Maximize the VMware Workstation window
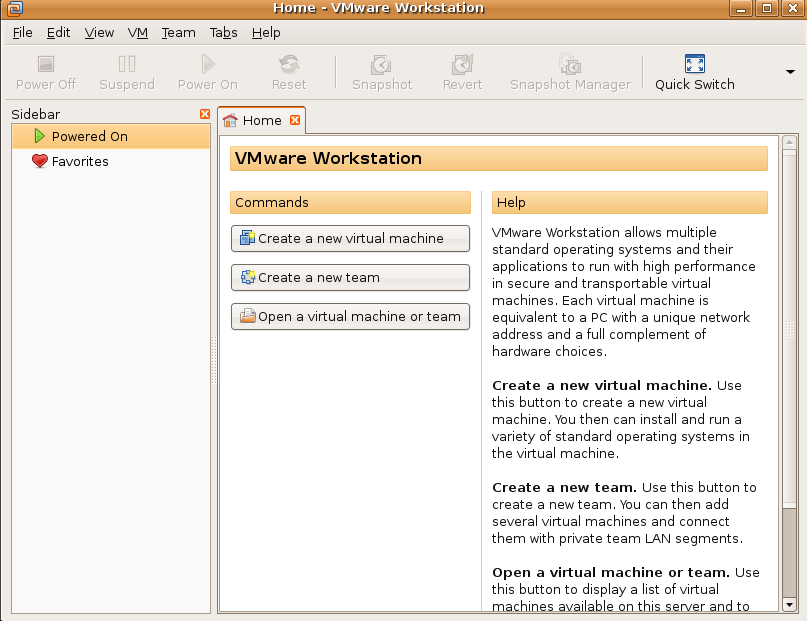The height and width of the screenshot is (621, 807). 767,8
